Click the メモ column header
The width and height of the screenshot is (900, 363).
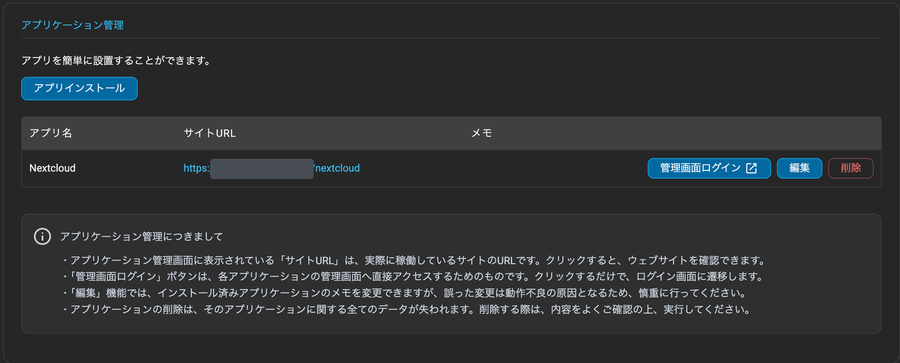(x=482, y=133)
